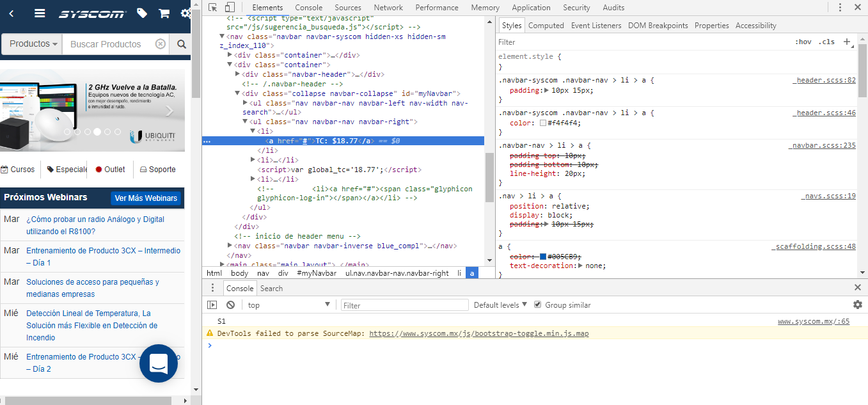Click the #005CB9 blue color swatch
The image size is (868, 405).
pos(543,257)
